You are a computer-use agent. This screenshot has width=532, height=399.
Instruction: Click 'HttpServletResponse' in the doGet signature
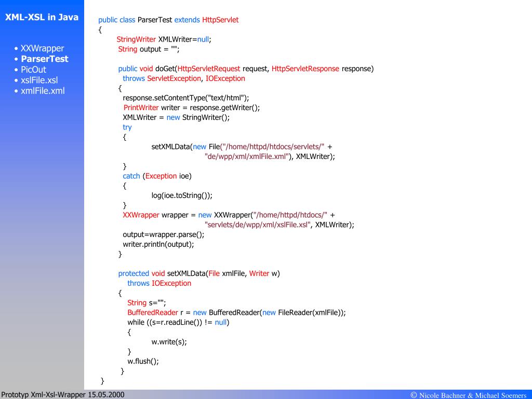(x=305, y=69)
